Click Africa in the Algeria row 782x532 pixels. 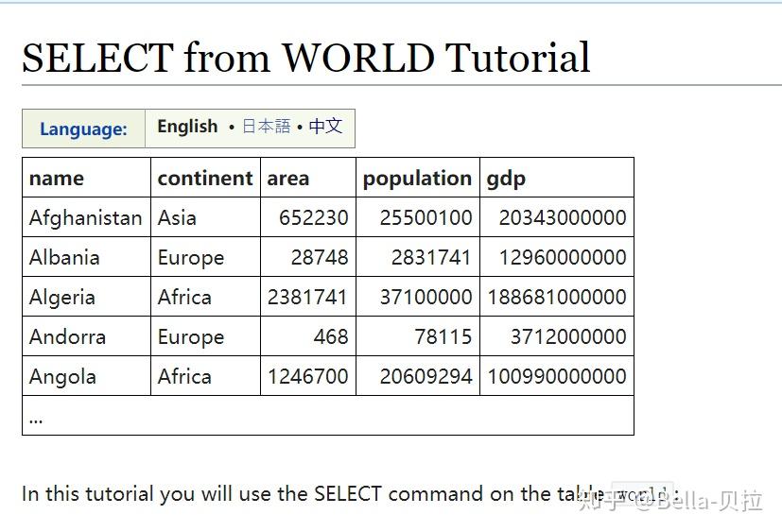205,297
